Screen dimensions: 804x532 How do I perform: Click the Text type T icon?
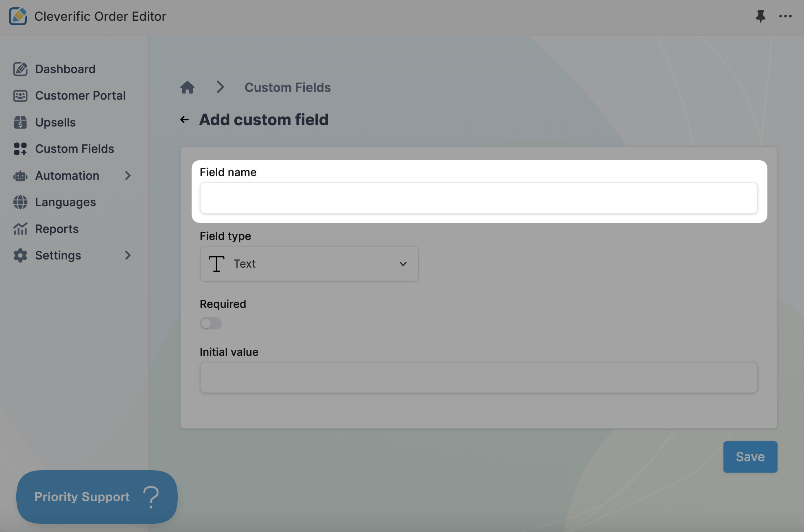pyautogui.click(x=216, y=264)
